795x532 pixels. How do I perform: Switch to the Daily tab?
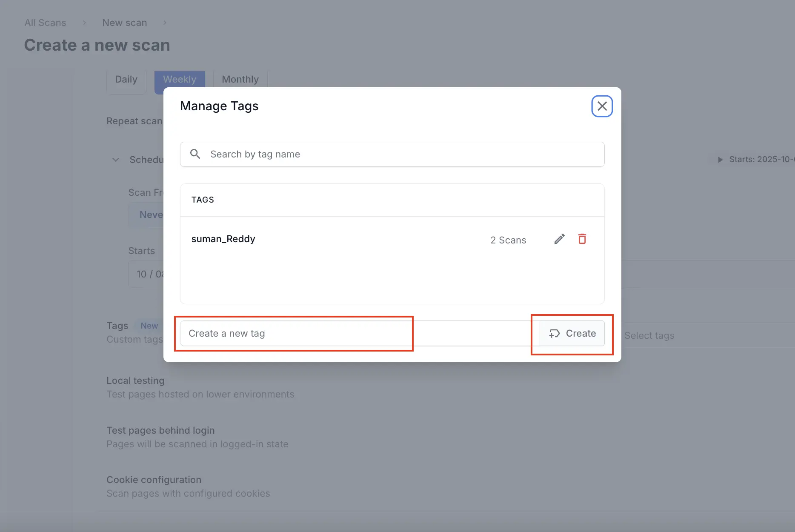(x=126, y=80)
